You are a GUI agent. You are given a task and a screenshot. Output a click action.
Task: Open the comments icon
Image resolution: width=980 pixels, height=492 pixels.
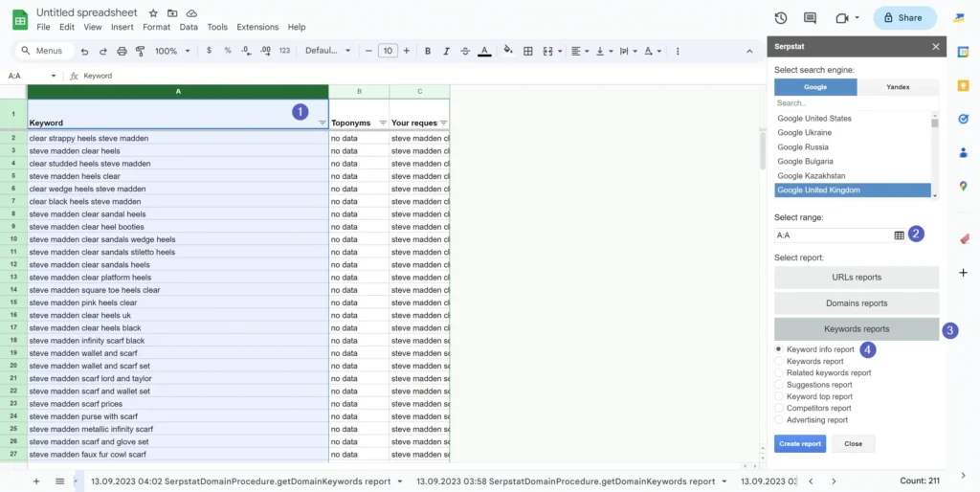(x=810, y=17)
